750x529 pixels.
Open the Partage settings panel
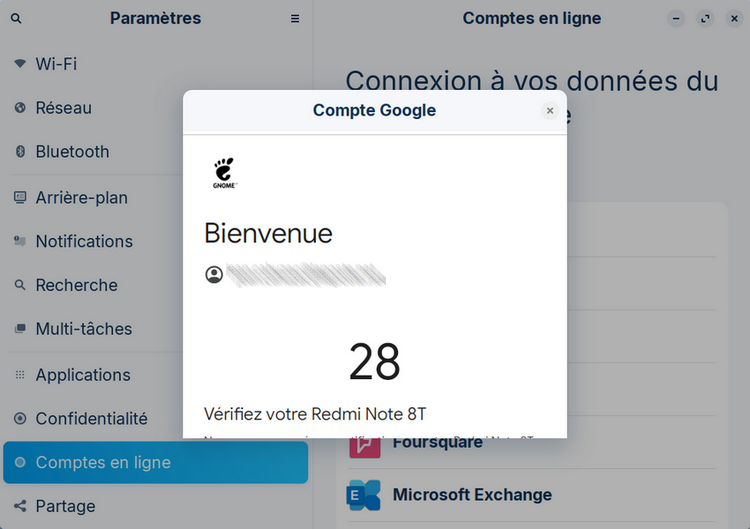coord(65,506)
